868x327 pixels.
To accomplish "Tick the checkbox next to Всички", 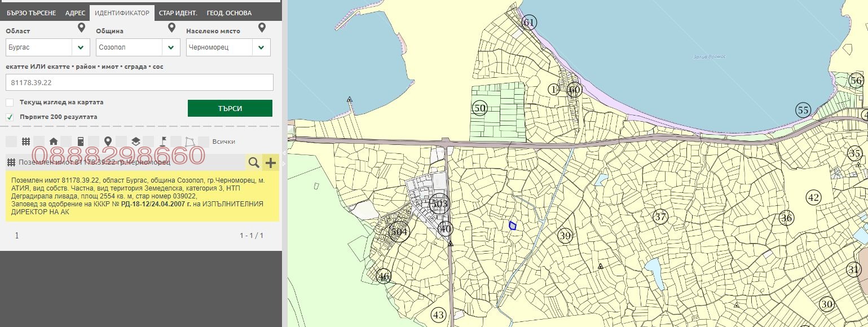I will (204, 142).
